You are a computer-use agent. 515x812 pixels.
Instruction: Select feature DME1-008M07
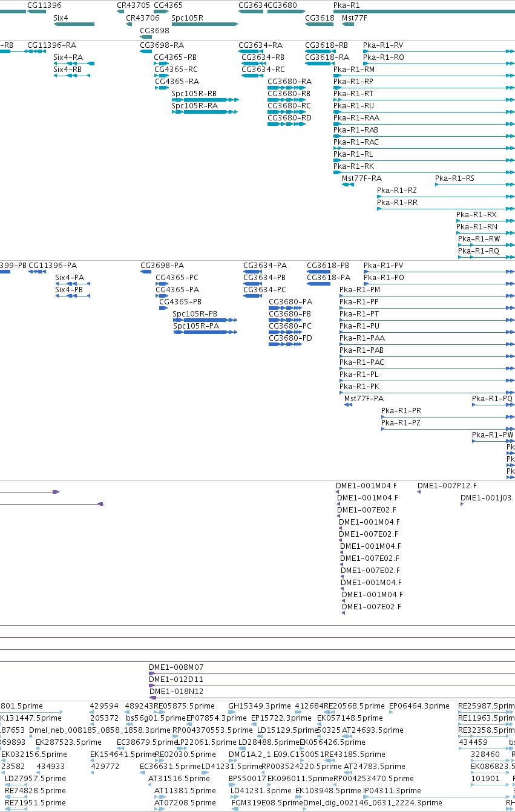coord(176,667)
